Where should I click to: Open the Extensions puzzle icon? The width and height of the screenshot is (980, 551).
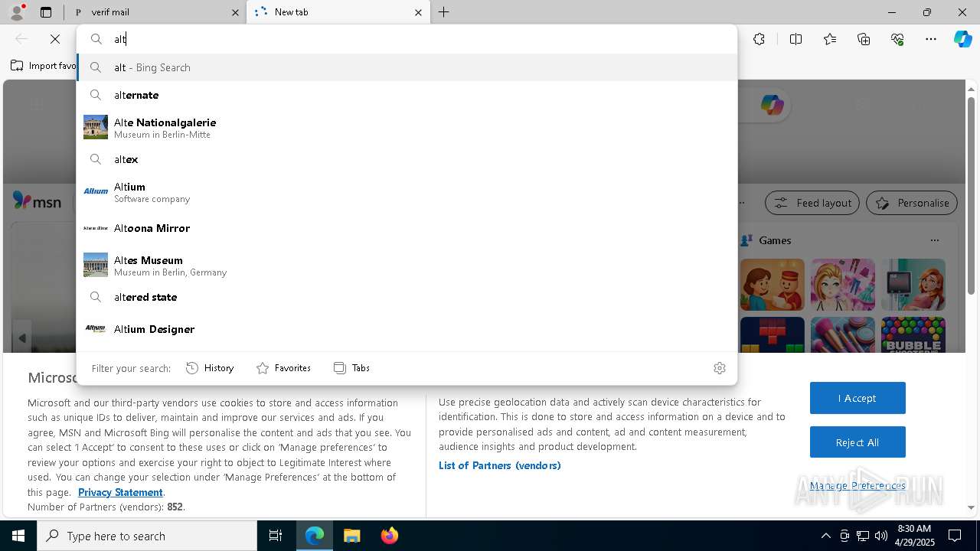pos(759,39)
